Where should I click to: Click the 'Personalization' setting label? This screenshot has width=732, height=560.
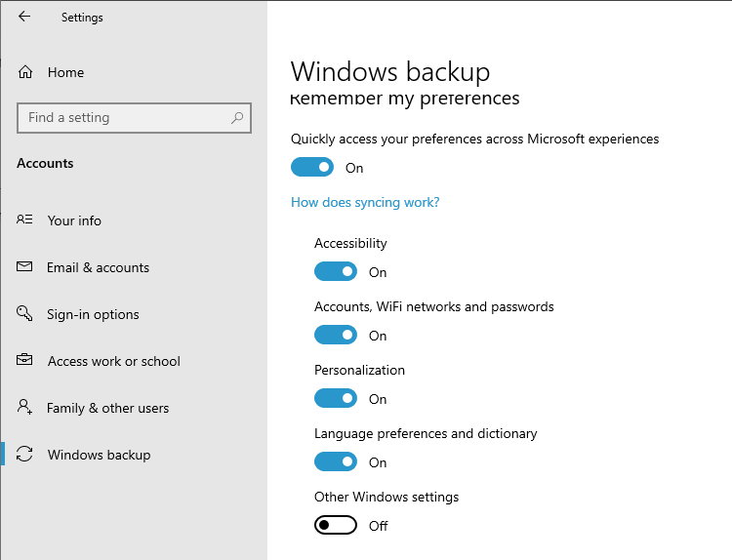pos(359,370)
